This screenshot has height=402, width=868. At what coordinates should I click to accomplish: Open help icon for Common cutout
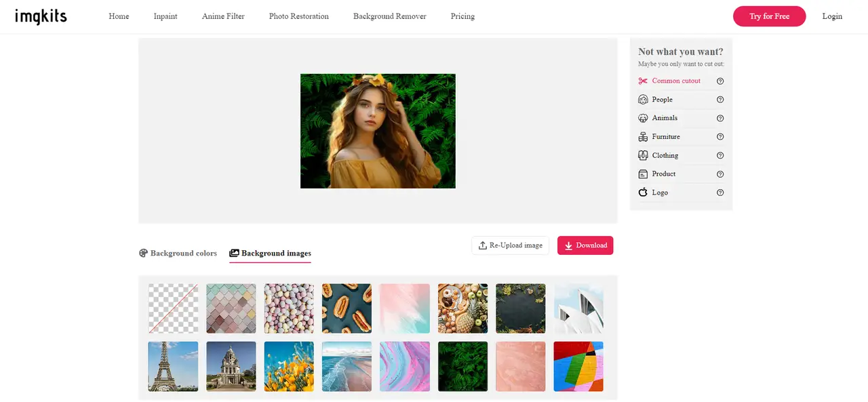pyautogui.click(x=720, y=81)
